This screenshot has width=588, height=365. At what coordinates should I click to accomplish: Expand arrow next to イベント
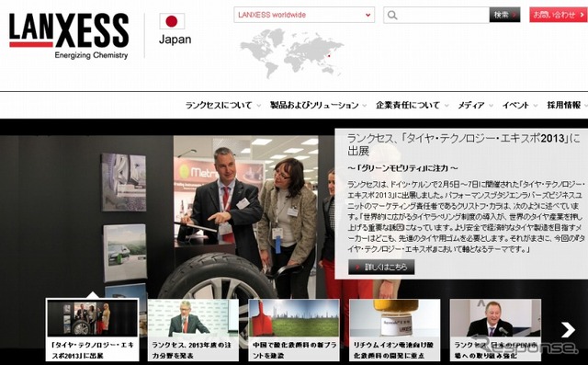tap(535, 106)
